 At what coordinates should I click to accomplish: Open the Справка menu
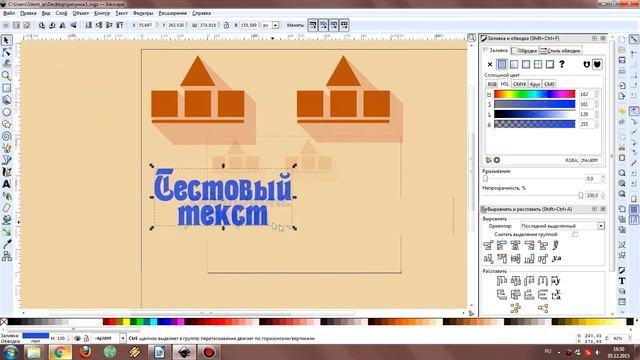coord(201,13)
